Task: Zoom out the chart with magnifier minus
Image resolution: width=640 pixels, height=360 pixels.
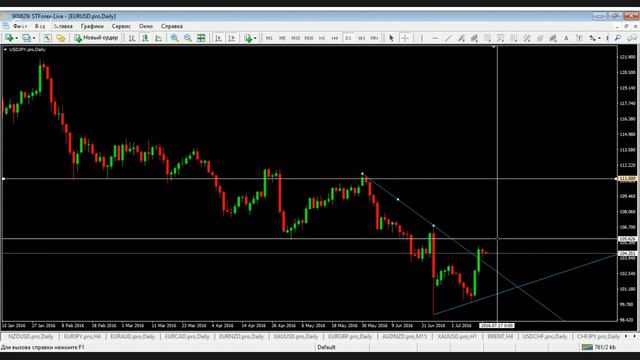Action: (188, 38)
